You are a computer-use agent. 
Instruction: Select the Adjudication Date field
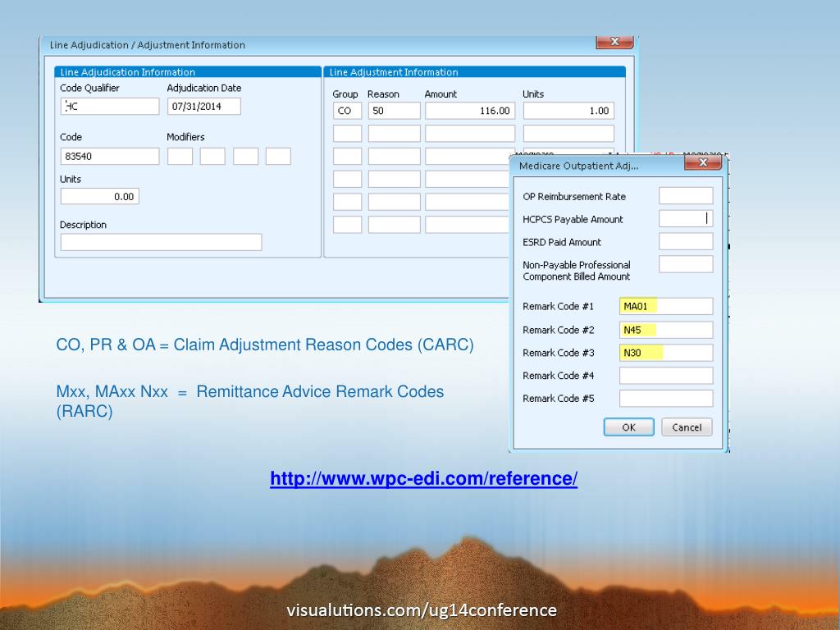[203, 107]
